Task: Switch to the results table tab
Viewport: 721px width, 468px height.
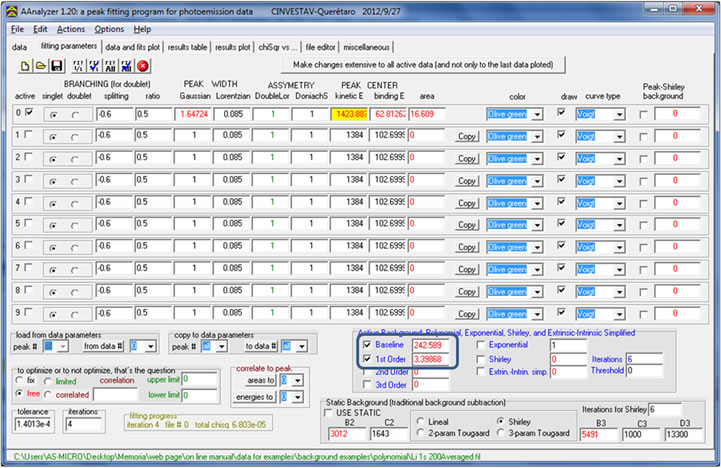Action: (187, 46)
